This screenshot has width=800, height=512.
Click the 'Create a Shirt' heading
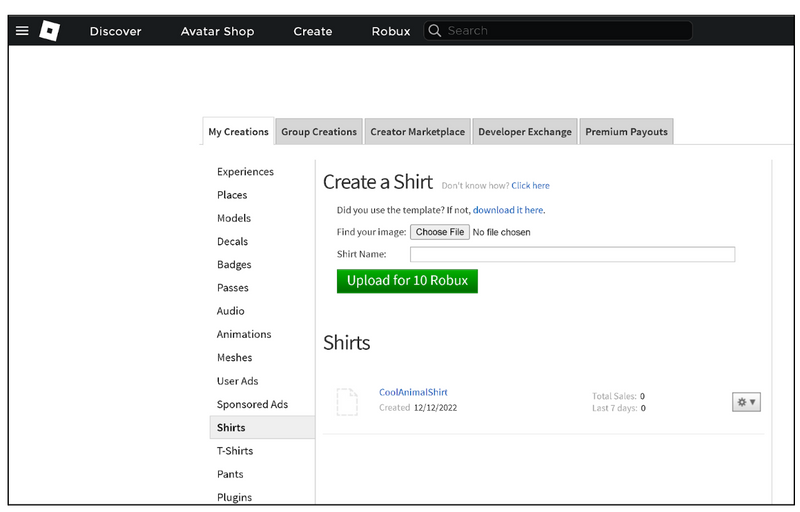378,182
